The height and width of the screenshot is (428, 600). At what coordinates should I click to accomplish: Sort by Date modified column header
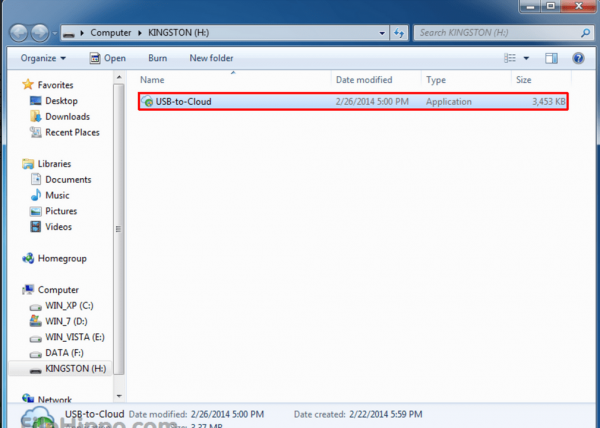click(364, 80)
